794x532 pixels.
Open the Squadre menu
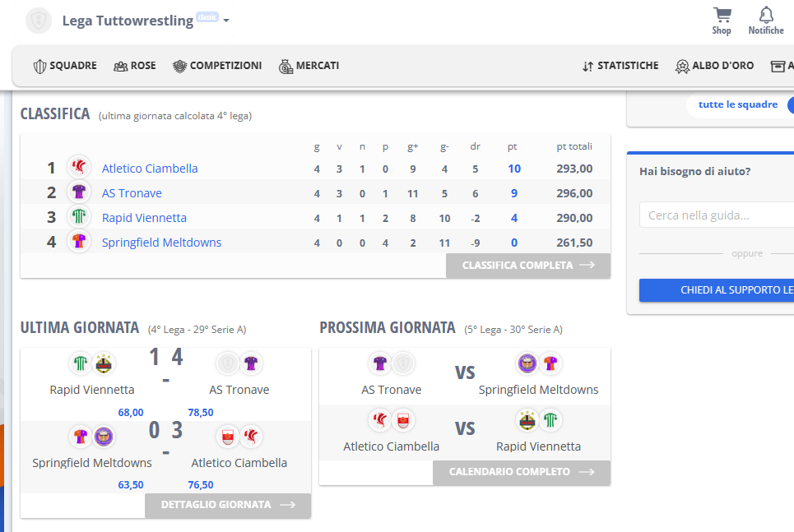(x=65, y=66)
